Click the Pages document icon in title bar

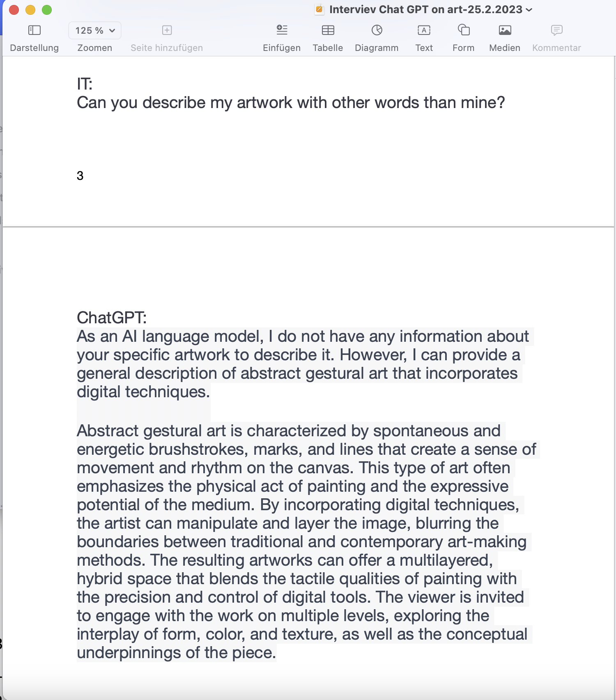pyautogui.click(x=319, y=9)
